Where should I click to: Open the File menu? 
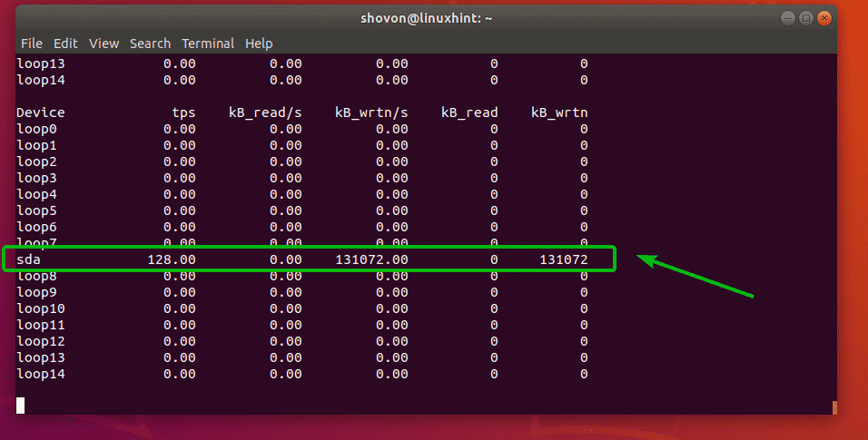click(x=32, y=44)
